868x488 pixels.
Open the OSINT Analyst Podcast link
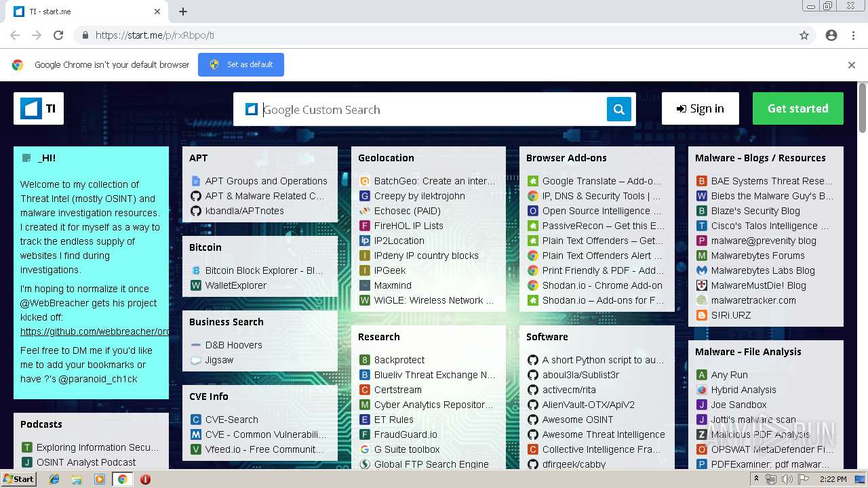click(86, 462)
